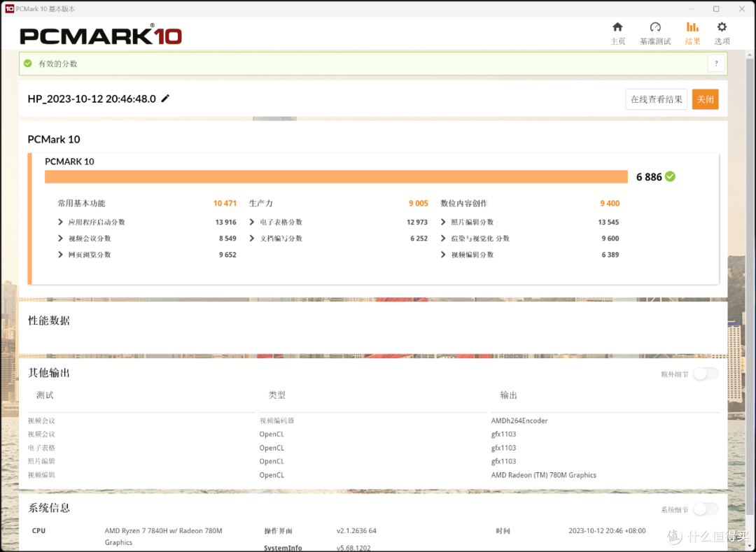Expand 照片编辑分数 row
Viewport: 756px width, 552px height.
pos(443,222)
